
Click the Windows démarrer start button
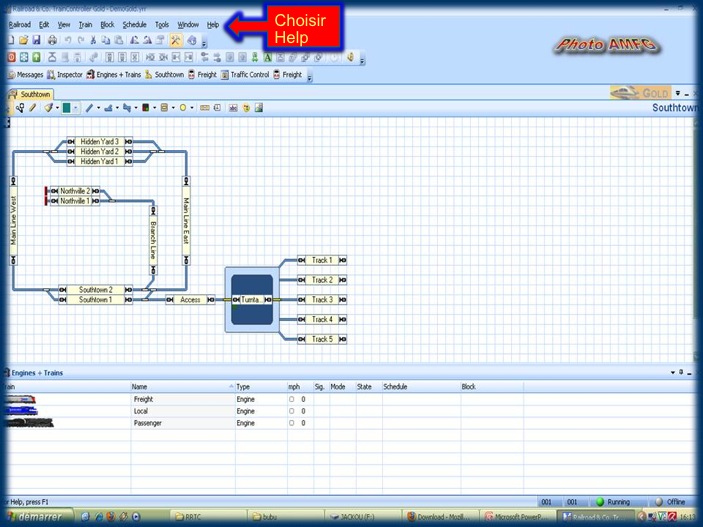click(39, 517)
